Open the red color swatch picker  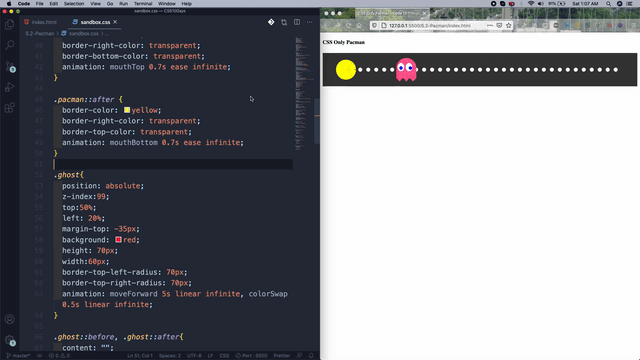118,240
